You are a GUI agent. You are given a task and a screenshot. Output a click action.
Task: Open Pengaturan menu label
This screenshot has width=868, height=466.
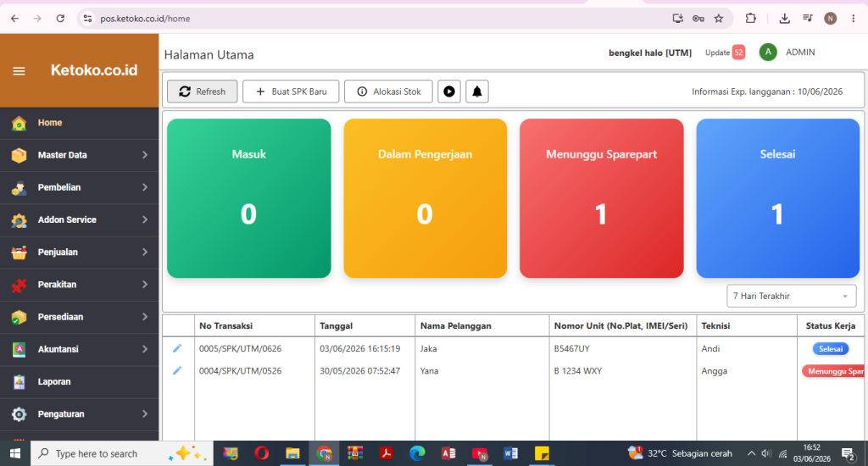click(x=61, y=414)
